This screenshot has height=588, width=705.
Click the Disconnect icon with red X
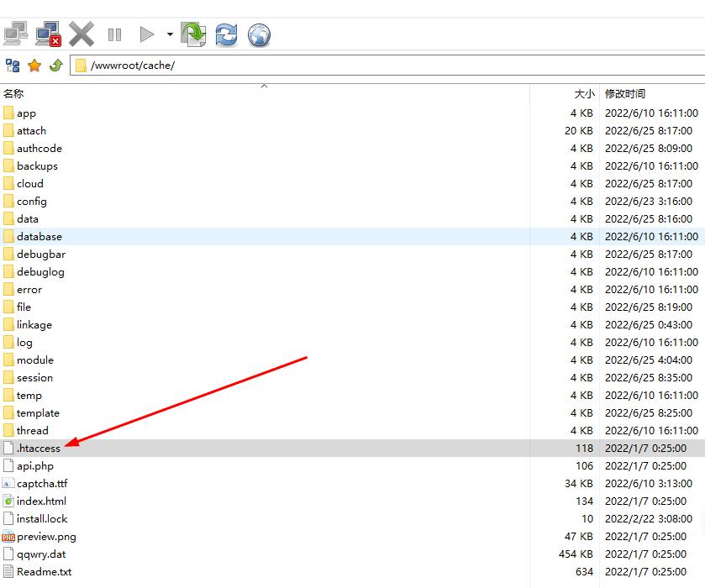click(x=49, y=34)
